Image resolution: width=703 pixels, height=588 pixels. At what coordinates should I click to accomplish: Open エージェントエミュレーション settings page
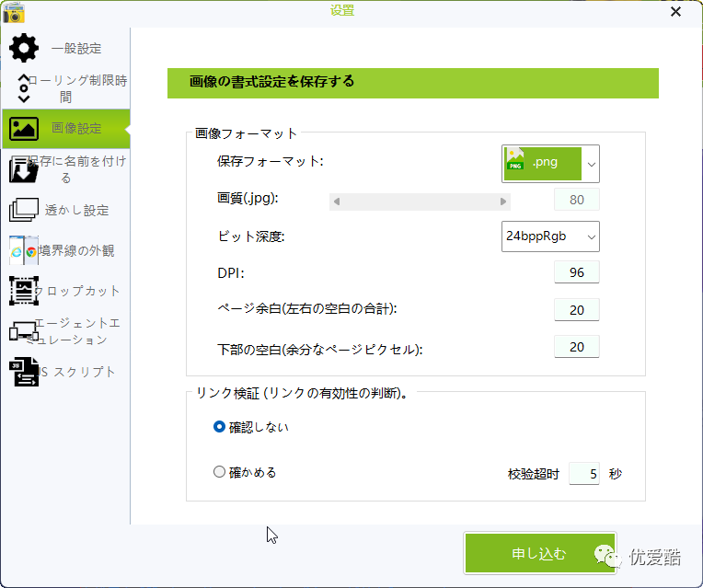(x=66, y=331)
